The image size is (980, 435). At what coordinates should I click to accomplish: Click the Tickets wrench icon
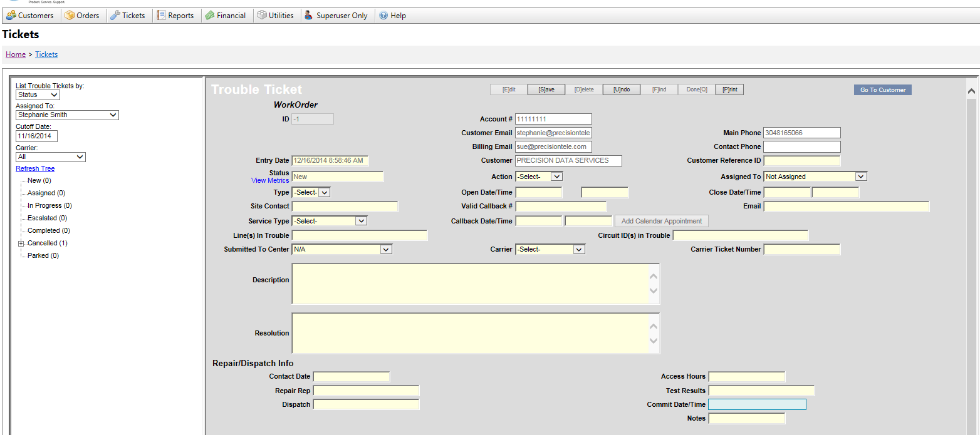pos(115,16)
